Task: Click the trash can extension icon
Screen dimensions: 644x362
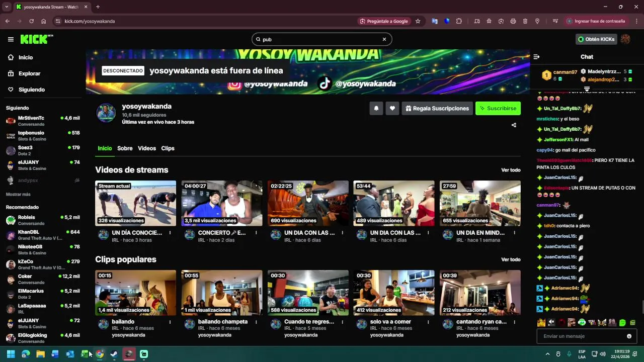Action: (x=525, y=21)
